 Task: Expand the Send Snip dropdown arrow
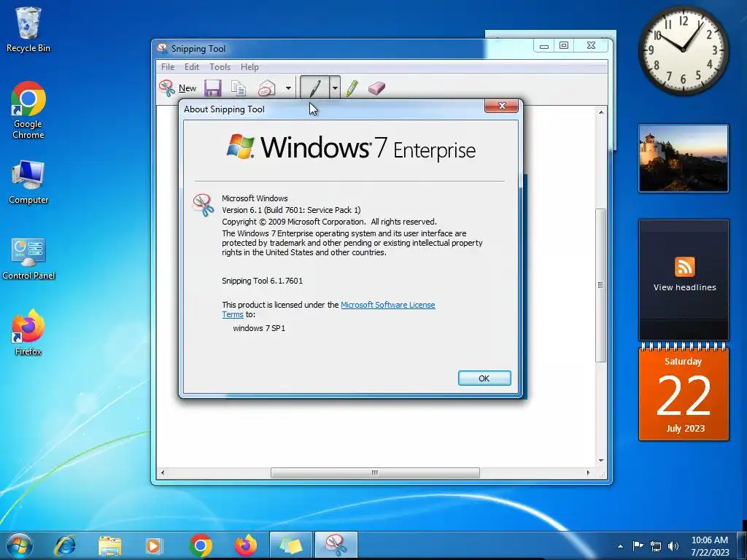pos(288,88)
